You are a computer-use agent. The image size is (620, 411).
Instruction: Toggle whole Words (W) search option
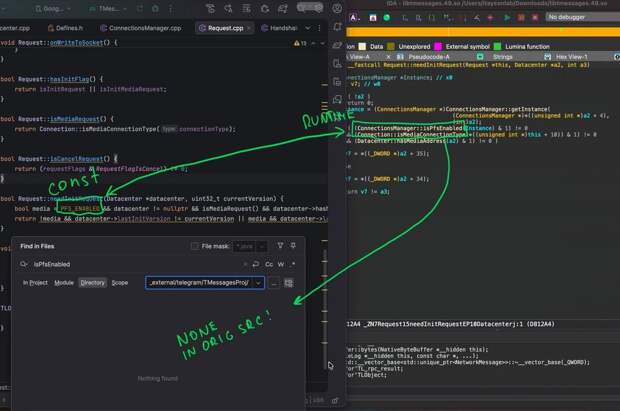[282, 264]
